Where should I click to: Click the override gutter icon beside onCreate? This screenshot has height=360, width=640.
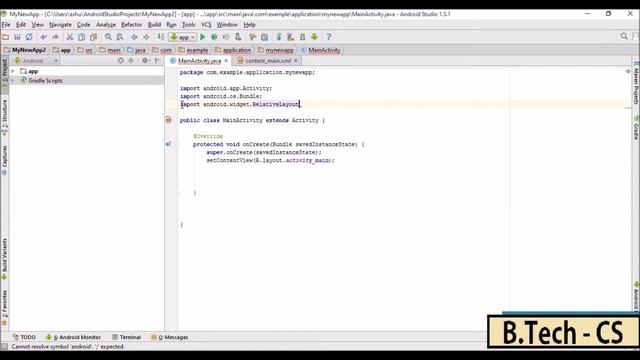tap(168, 144)
